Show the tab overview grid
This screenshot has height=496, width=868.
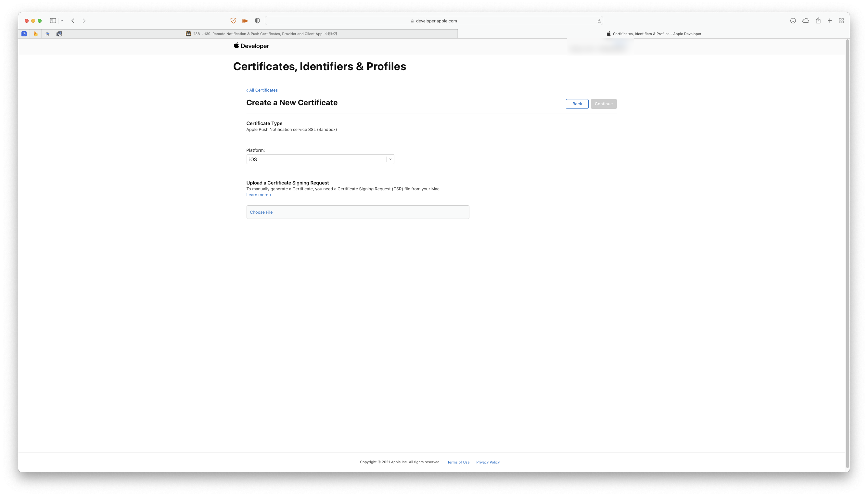[x=841, y=21]
